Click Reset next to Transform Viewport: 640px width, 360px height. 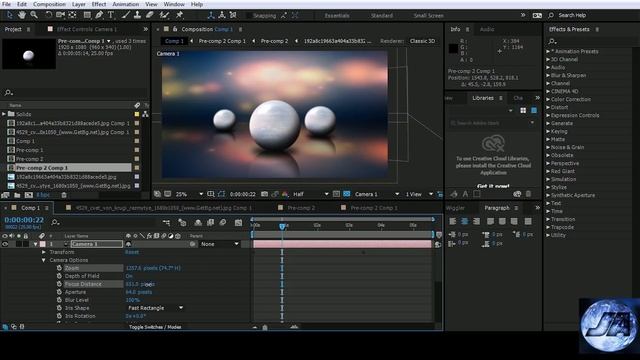[132, 252]
